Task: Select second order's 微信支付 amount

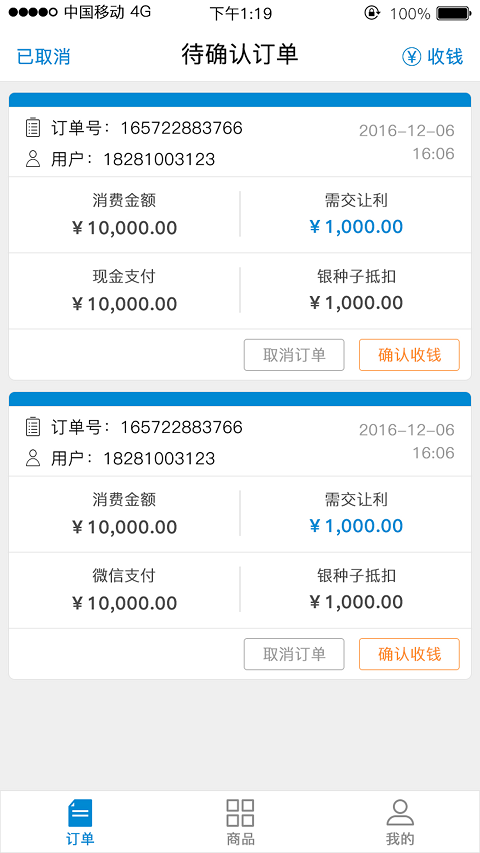Action: click(124, 603)
